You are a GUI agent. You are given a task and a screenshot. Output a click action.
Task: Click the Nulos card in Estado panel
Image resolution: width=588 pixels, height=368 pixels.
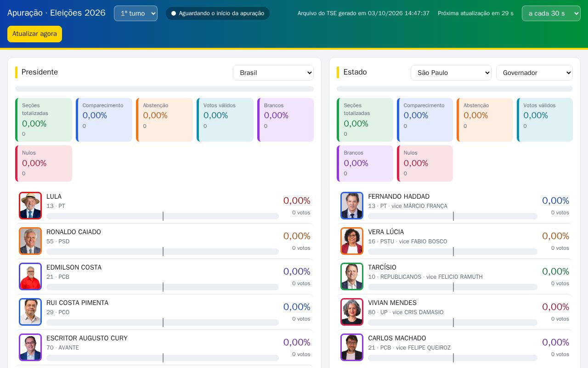click(425, 163)
